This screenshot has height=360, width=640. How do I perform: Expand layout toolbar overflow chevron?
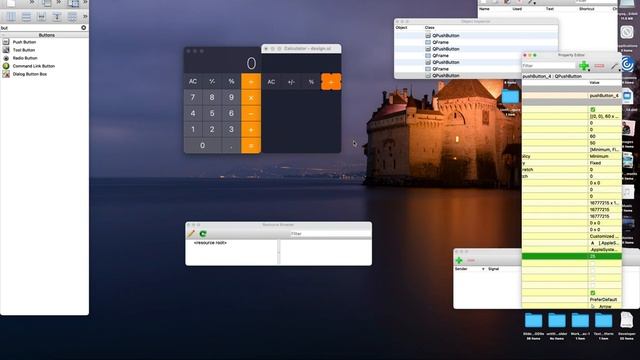tap(85, 17)
